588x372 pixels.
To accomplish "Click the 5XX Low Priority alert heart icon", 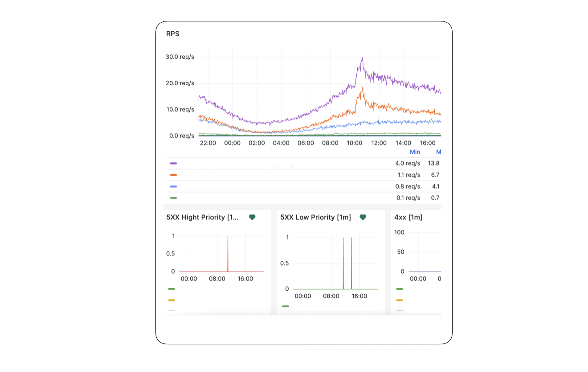I will tap(363, 217).
